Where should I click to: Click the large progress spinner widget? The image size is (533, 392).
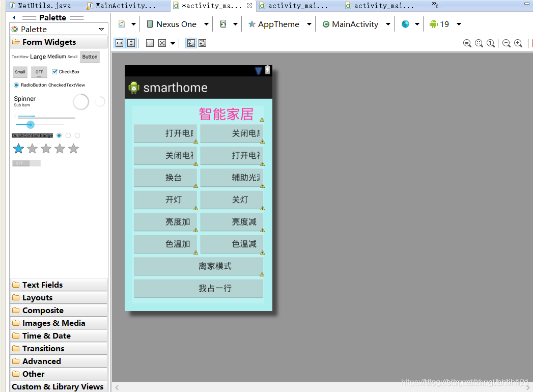point(81,102)
